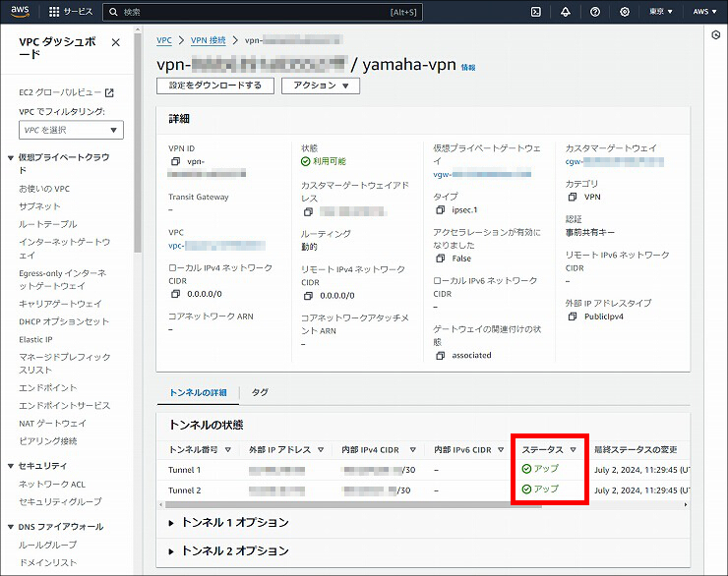The image size is (728, 576).
Task: Copy the VPN category value
Action: (573, 198)
